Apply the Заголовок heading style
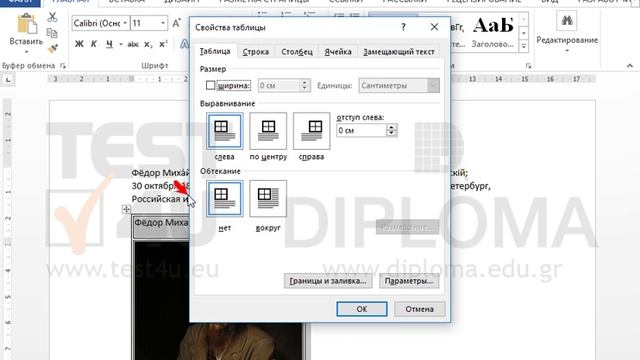This screenshot has width=640, height=360. tap(493, 32)
